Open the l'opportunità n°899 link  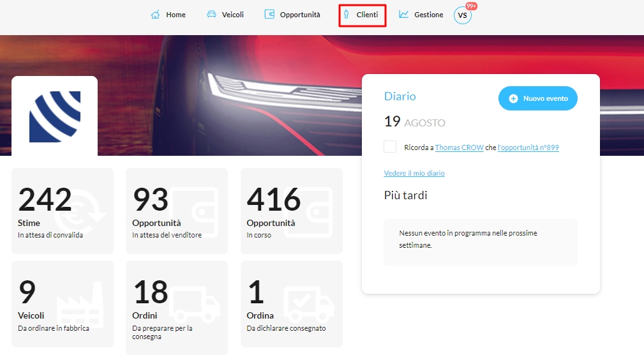click(528, 147)
